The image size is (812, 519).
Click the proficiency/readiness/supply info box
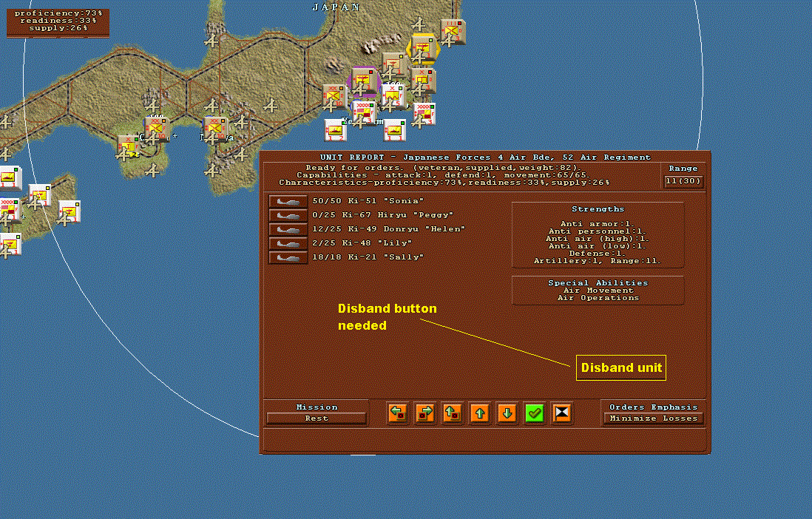click(x=58, y=21)
